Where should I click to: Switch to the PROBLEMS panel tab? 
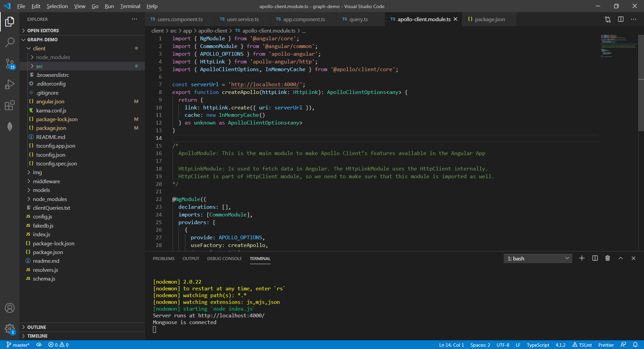point(164,258)
